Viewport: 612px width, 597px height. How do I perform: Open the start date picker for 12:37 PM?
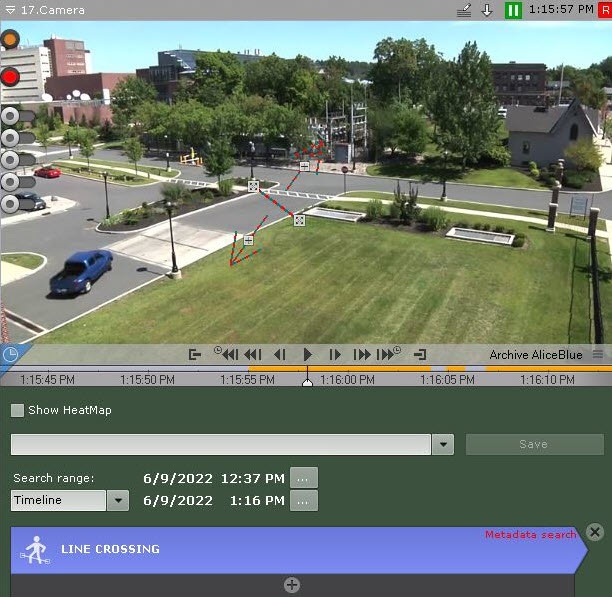point(304,478)
